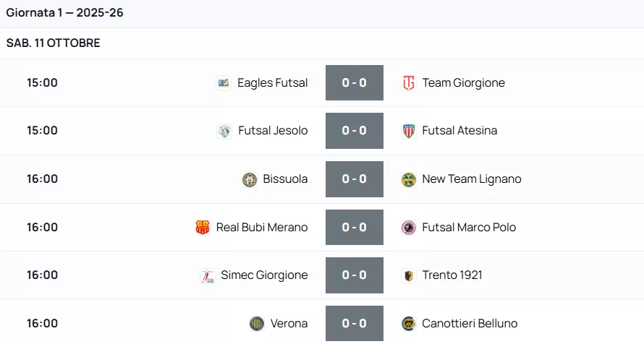Click the Trento 1921 shield icon
The width and height of the screenshot is (644, 344).
click(409, 275)
